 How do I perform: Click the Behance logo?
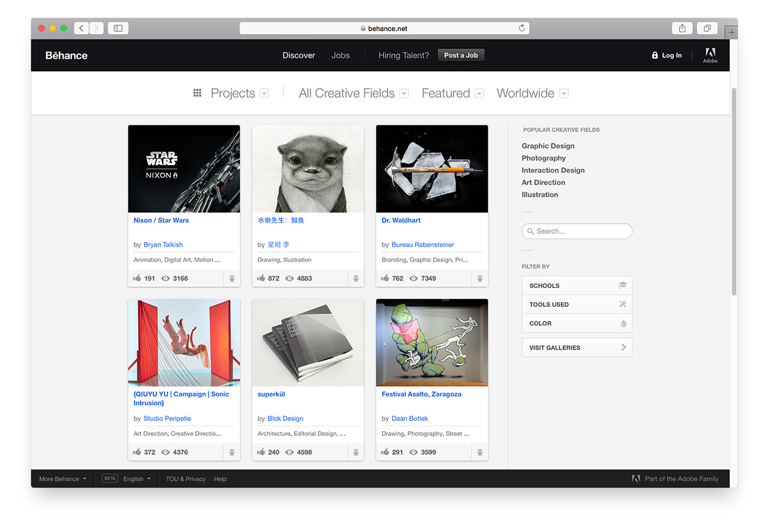(67, 55)
